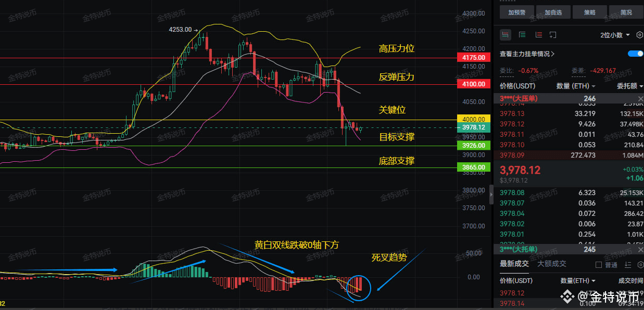Select the combined buy/sell order book view icon
The width and height of the screenshot is (644, 310).
tap(506, 35)
